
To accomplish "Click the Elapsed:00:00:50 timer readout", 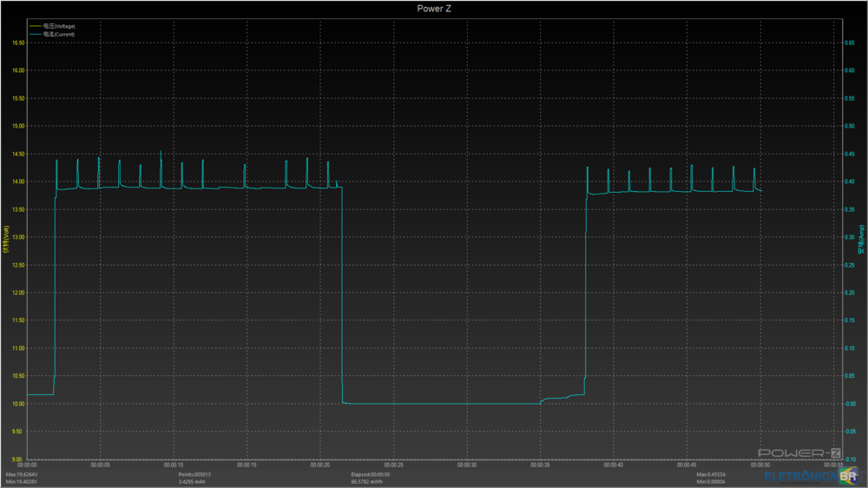I will 371,474.
